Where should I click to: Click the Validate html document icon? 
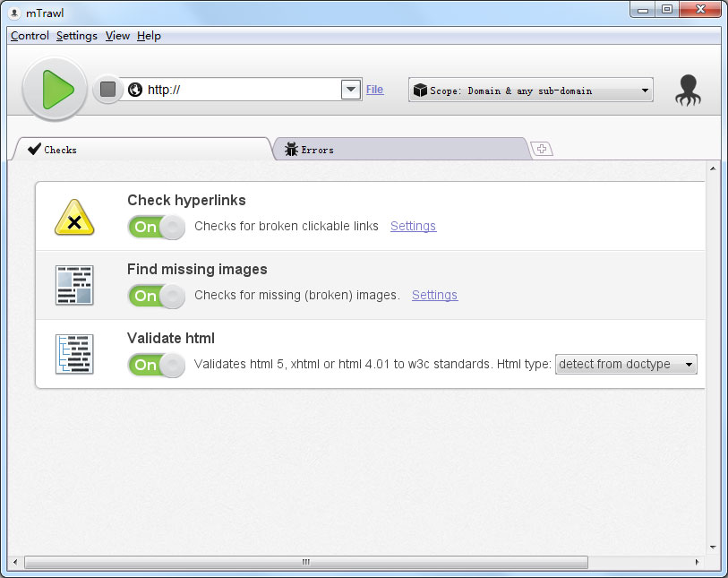[74, 354]
